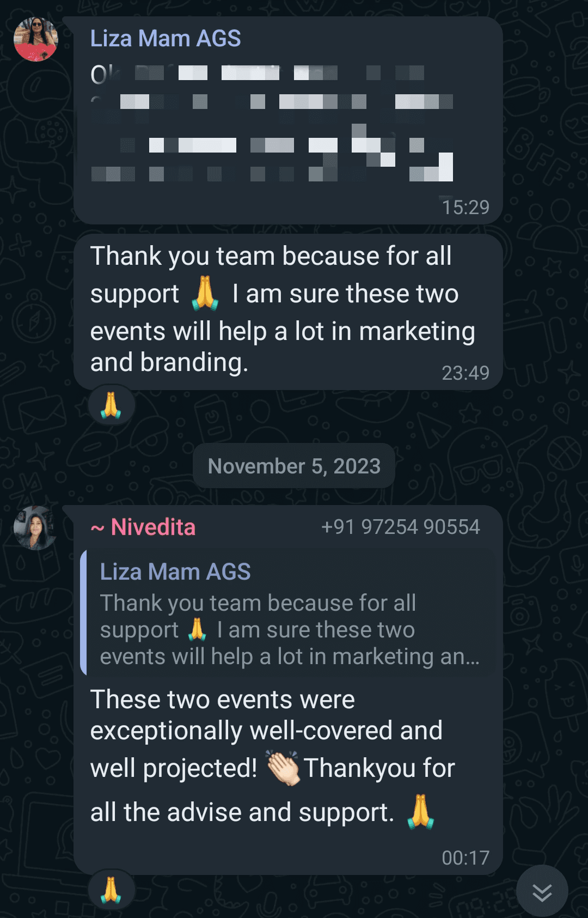
Task: Tap the praying hands emoji ending Nivedita's message
Action: (421, 812)
